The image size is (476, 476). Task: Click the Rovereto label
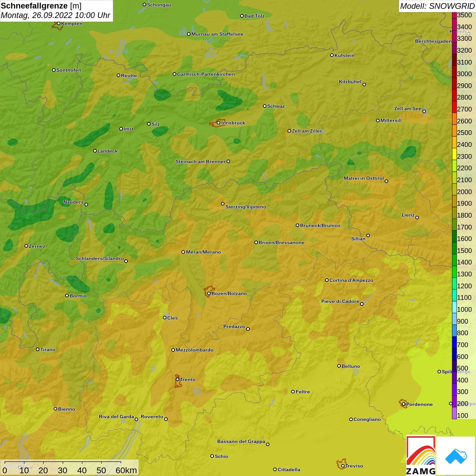click(152, 417)
